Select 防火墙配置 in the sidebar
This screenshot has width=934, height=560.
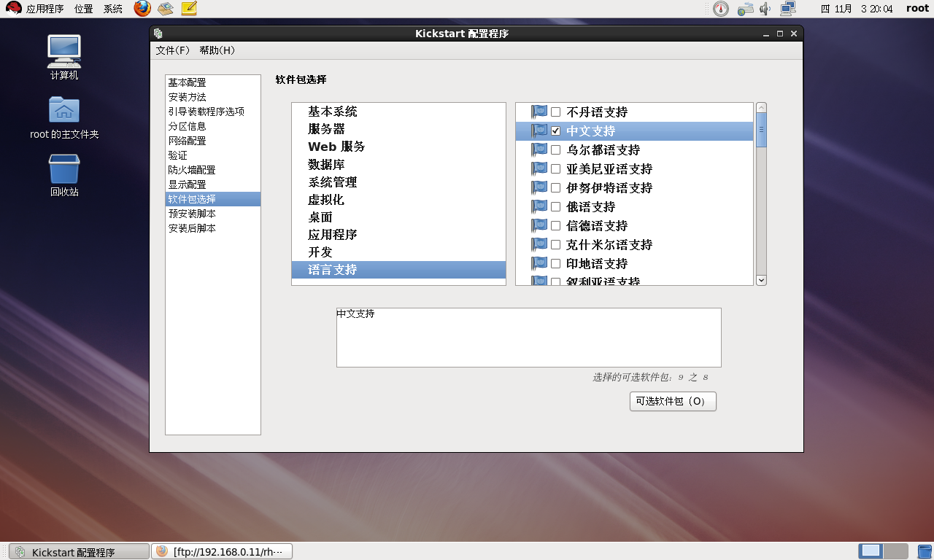pyautogui.click(x=213, y=170)
